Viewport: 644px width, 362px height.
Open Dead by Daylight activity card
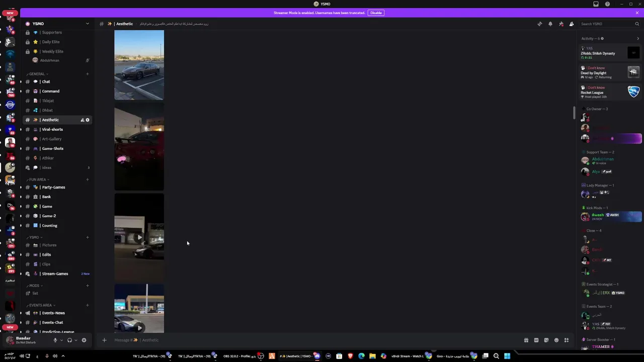pyautogui.click(x=610, y=72)
